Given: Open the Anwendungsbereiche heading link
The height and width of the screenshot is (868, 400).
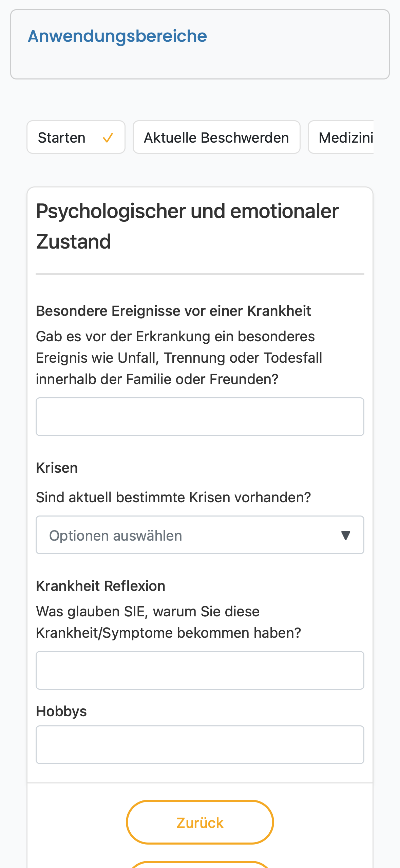Looking at the screenshot, I should coord(117,36).
